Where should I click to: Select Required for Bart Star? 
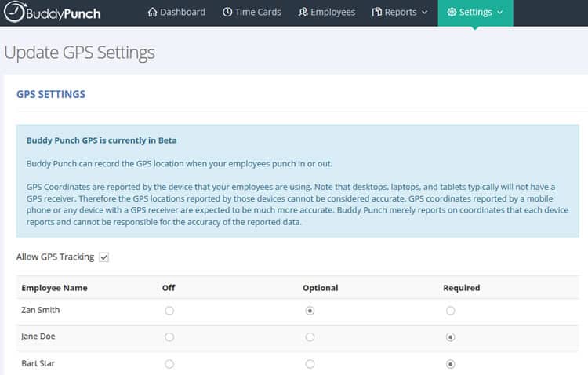click(450, 364)
